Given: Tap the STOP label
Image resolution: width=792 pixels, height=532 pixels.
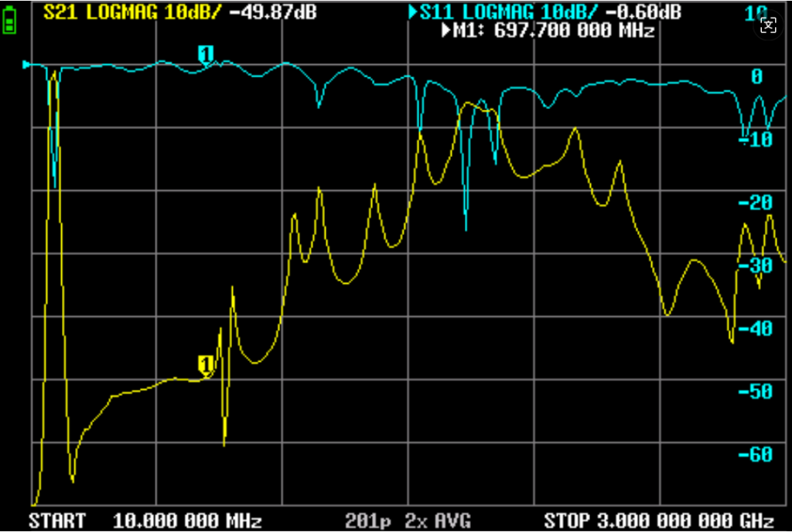Looking at the screenshot, I should pos(568,520).
